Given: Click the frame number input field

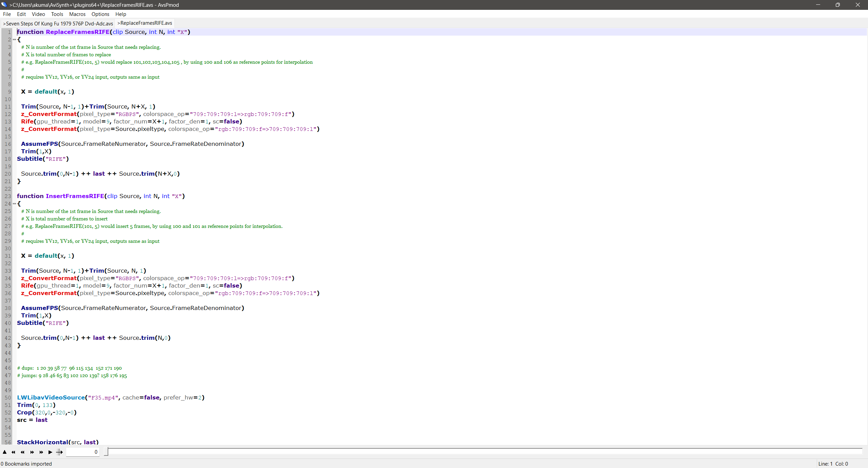Looking at the screenshot, I should [82, 452].
